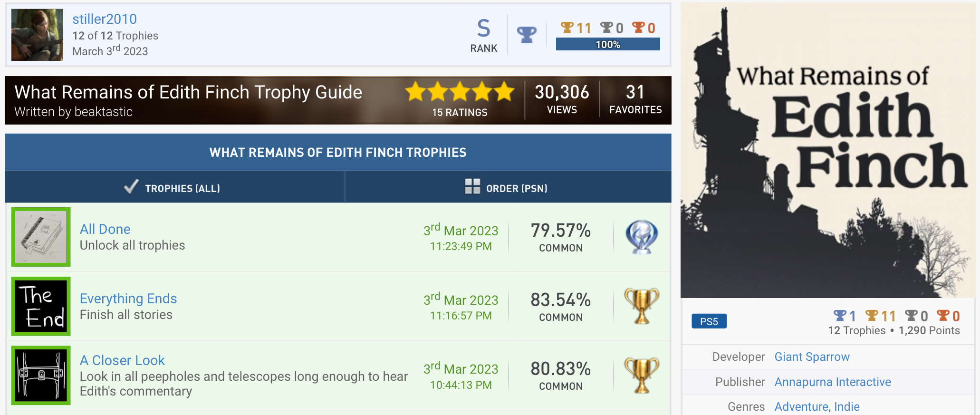The height and width of the screenshot is (415, 980).
Task: Click stiller2010's profile avatar image
Action: 37,35
